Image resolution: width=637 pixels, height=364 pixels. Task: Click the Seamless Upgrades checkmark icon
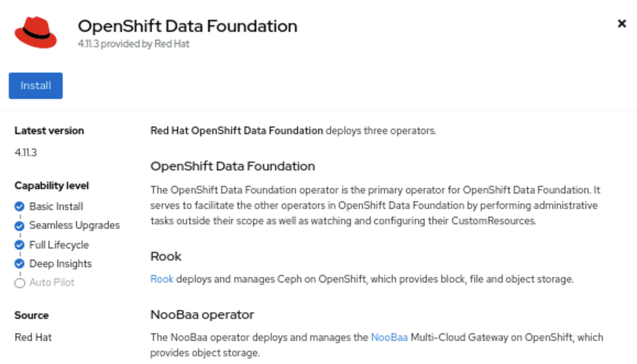point(19,225)
